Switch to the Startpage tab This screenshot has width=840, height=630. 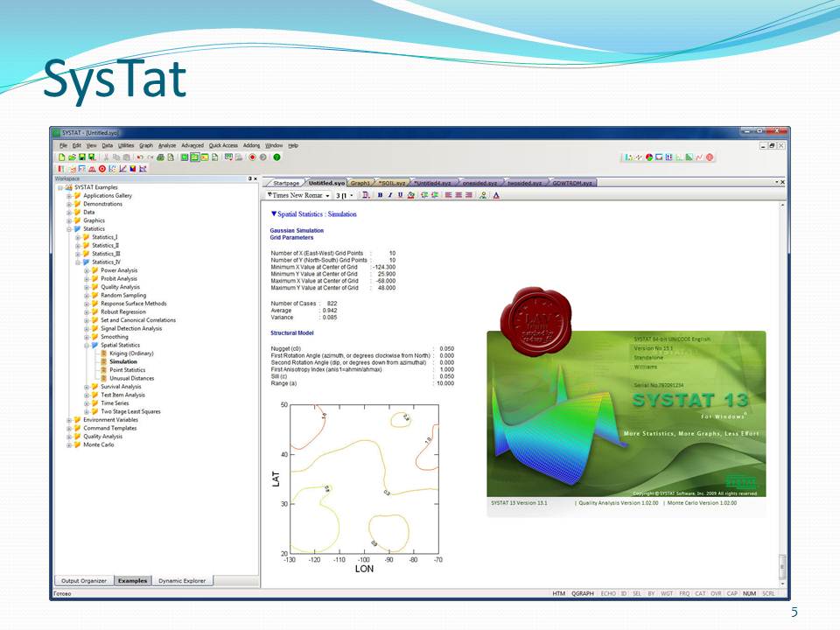point(285,183)
